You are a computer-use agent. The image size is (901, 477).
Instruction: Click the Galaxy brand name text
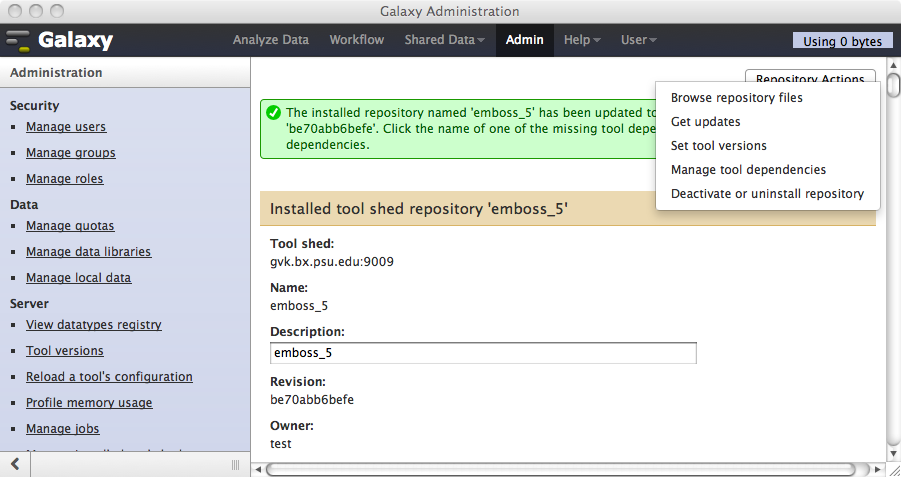75,40
